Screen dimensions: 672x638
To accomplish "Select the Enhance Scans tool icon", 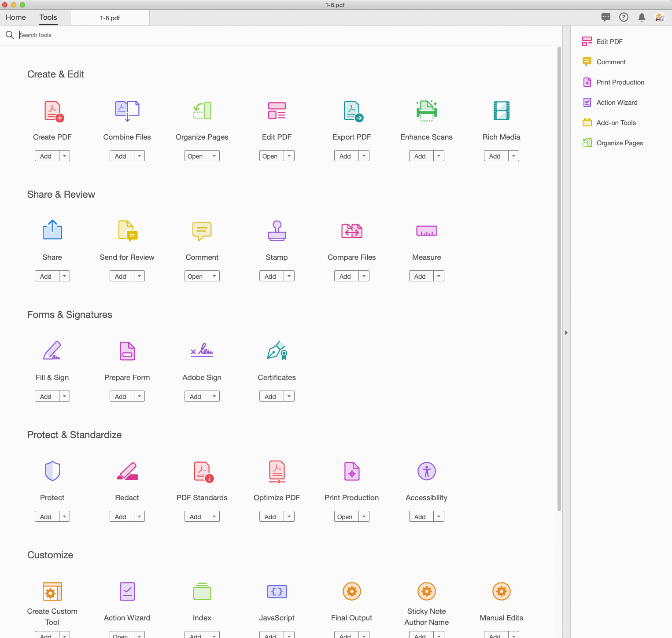I will coord(427,111).
